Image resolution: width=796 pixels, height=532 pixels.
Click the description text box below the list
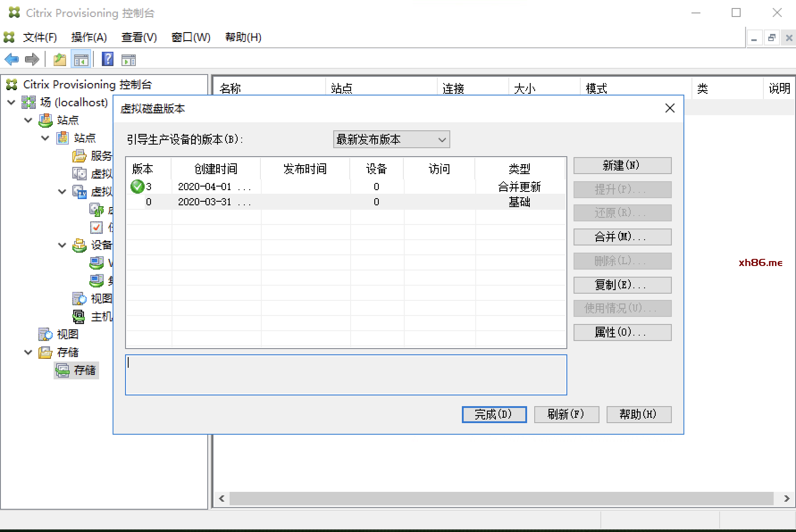pyautogui.click(x=346, y=375)
